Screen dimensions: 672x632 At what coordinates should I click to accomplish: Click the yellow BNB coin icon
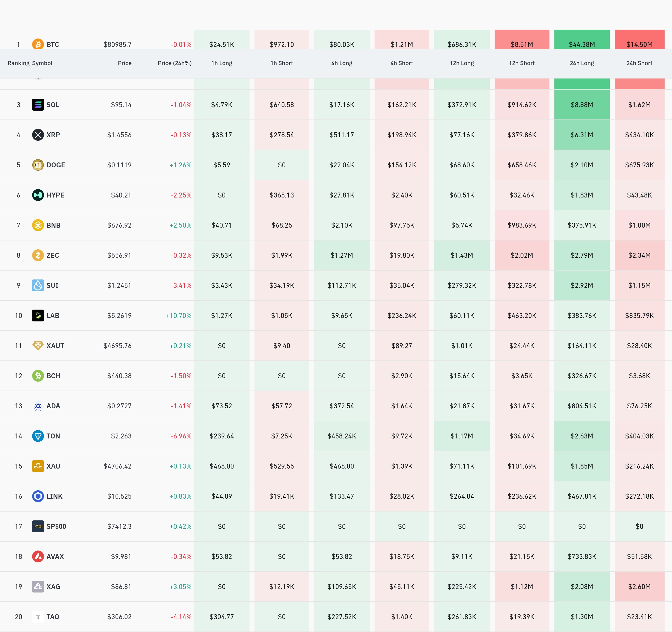click(38, 225)
